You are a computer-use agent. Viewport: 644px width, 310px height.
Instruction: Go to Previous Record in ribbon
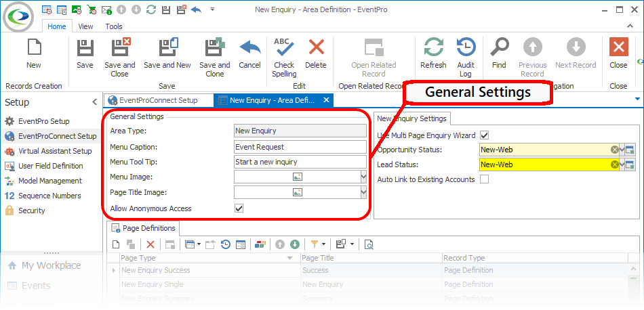pyautogui.click(x=532, y=58)
